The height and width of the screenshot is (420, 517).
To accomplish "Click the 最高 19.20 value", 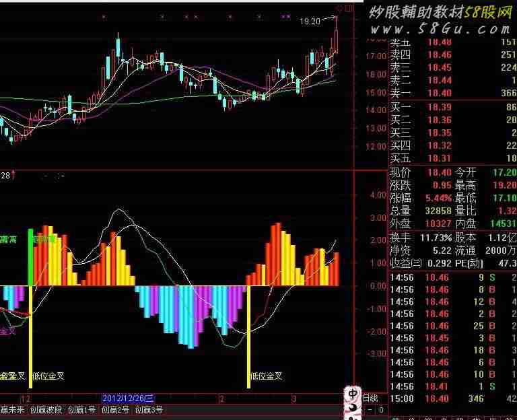I will (505, 185).
